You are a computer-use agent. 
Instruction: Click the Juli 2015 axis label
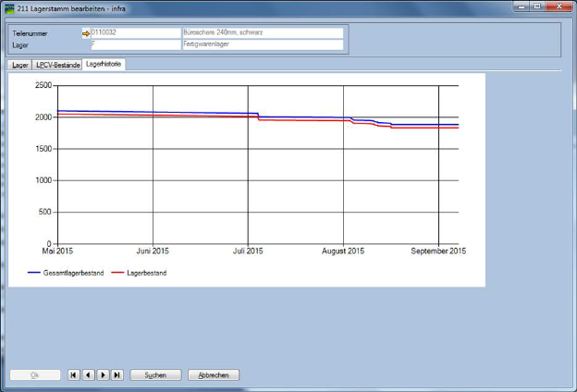coord(248,251)
